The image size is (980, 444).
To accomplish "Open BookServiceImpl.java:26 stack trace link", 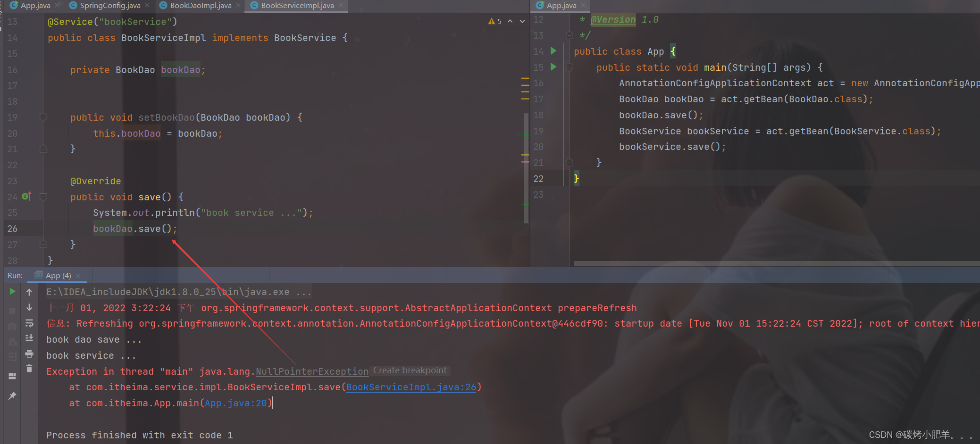I will tap(411, 387).
